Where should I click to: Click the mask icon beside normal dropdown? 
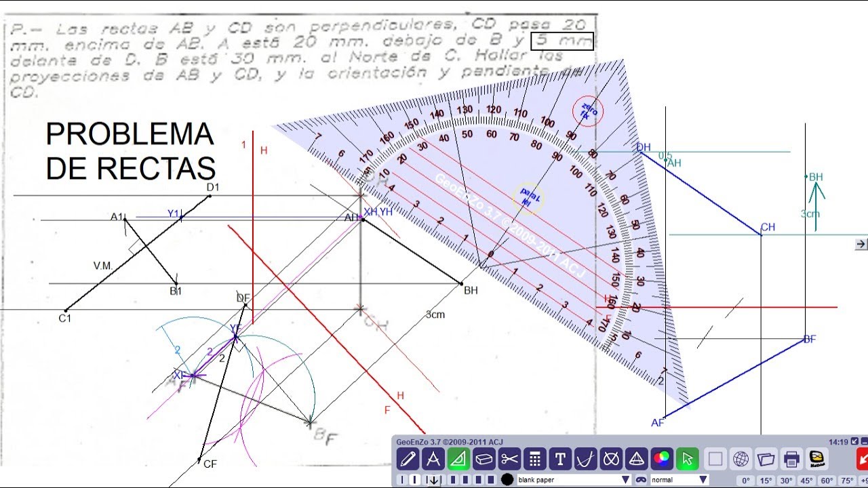[x=641, y=480]
